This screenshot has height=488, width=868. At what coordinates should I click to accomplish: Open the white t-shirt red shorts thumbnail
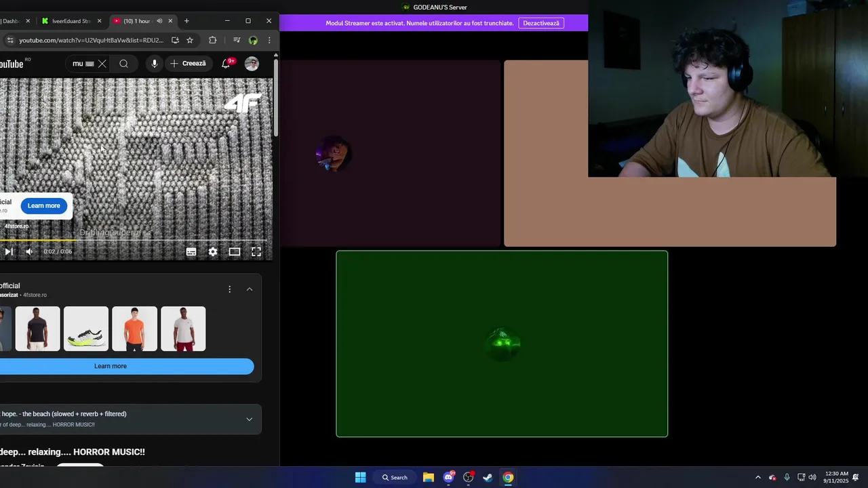click(x=183, y=329)
